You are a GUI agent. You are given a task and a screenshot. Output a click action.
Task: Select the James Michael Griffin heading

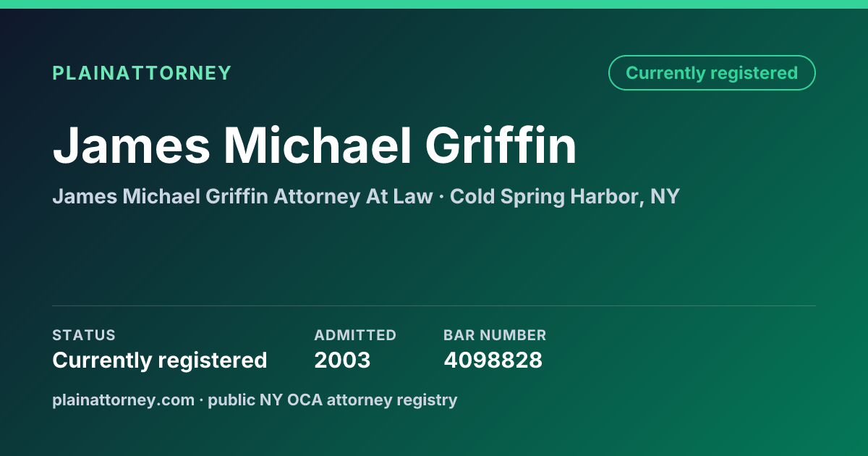click(x=315, y=145)
